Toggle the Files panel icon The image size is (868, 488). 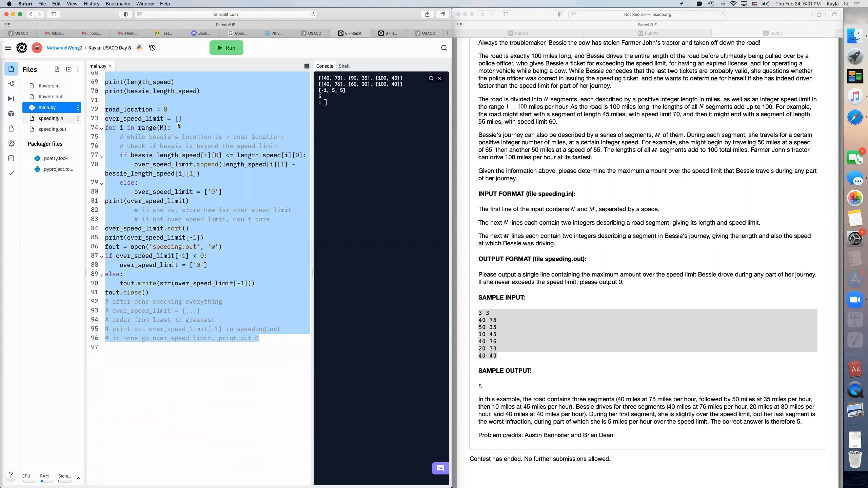(11, 69)
